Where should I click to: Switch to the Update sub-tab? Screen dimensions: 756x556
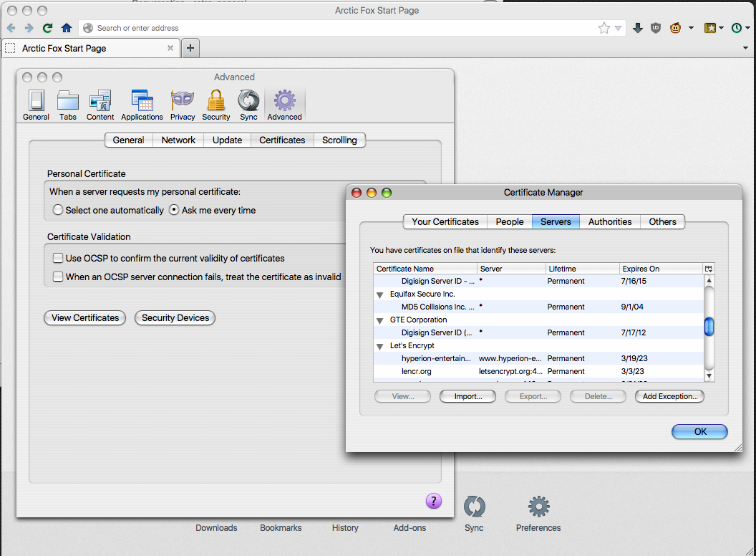pyautogui.click(x=227, y=140)
